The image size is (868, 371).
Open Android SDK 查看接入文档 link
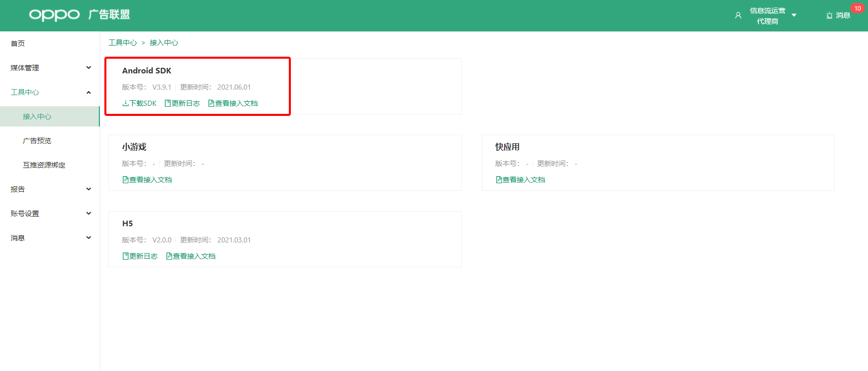(x=233, y=103)
